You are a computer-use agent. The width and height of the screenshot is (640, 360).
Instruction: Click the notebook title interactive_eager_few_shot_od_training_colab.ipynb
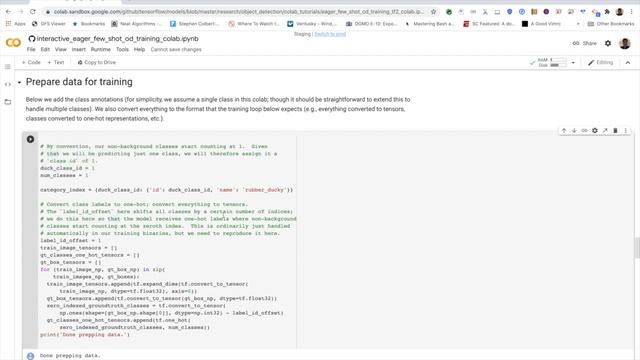[x=118, y=39]
